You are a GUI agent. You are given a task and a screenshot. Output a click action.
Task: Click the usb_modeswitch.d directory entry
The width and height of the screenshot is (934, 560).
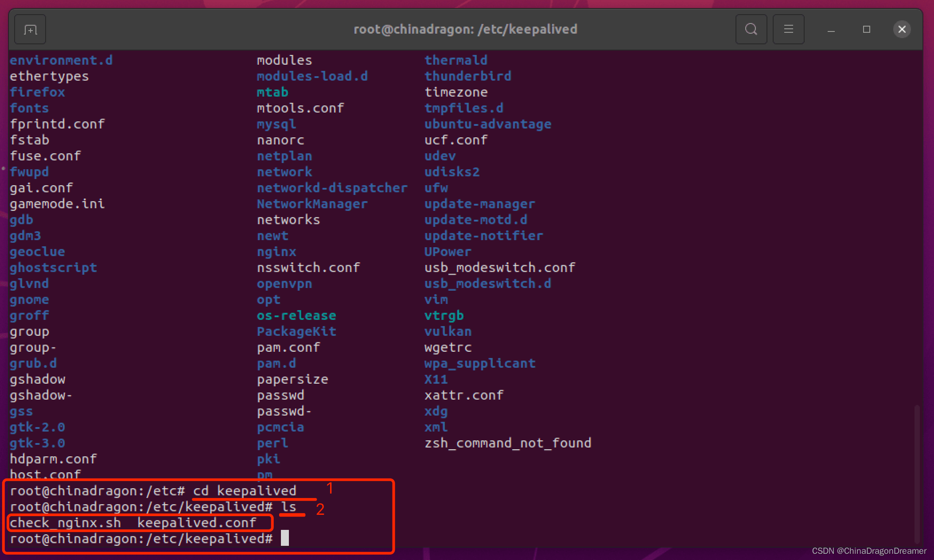tap(488, 284)
